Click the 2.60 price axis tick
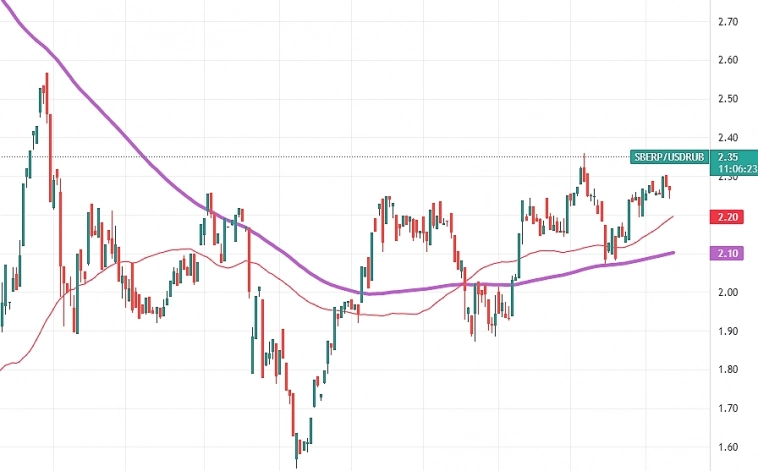The width and height of the screenshot is (758, 471). pyautogui.click(x=728, y=60)
